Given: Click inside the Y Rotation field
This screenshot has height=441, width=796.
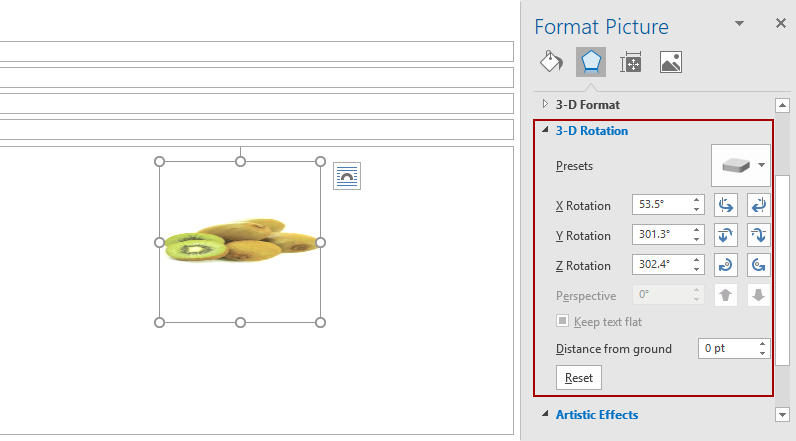Looking at the screenshot, I should 660,234.
